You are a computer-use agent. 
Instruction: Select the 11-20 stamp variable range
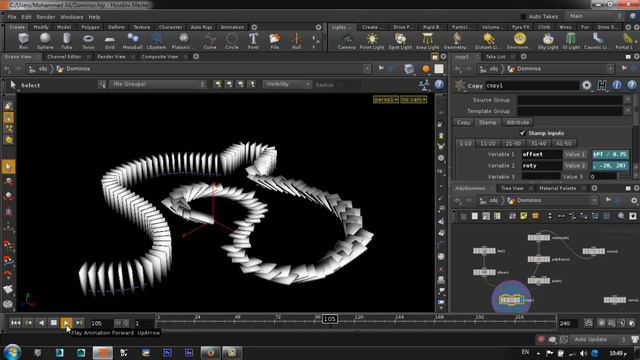(x=488, y=143)
